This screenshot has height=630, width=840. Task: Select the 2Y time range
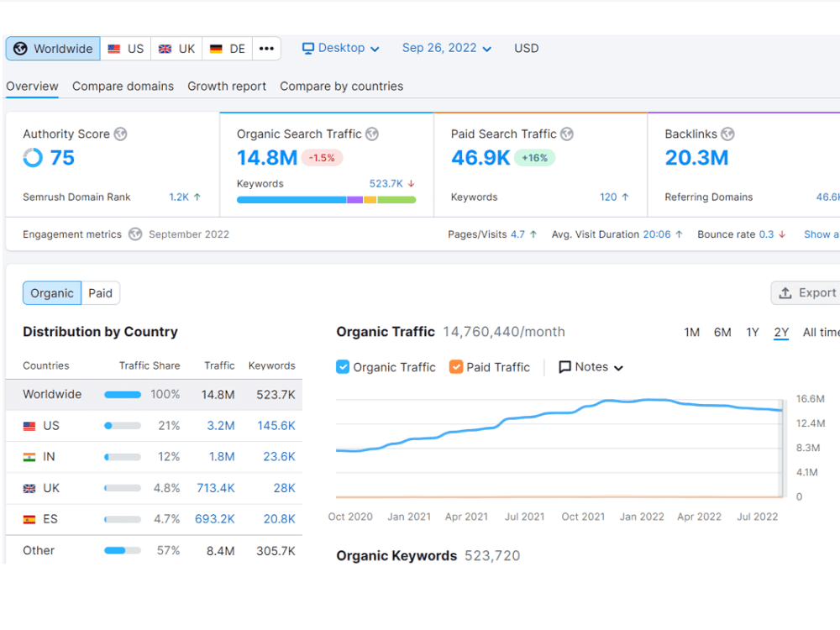click(781, 333)
